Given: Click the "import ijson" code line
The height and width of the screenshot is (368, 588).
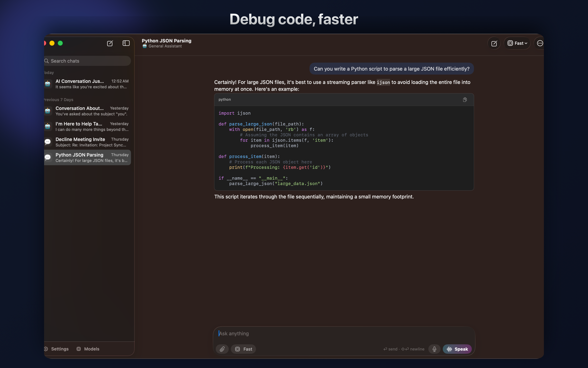Looking at the screenshot, I should pyautogui.click(x=234, y=113).
